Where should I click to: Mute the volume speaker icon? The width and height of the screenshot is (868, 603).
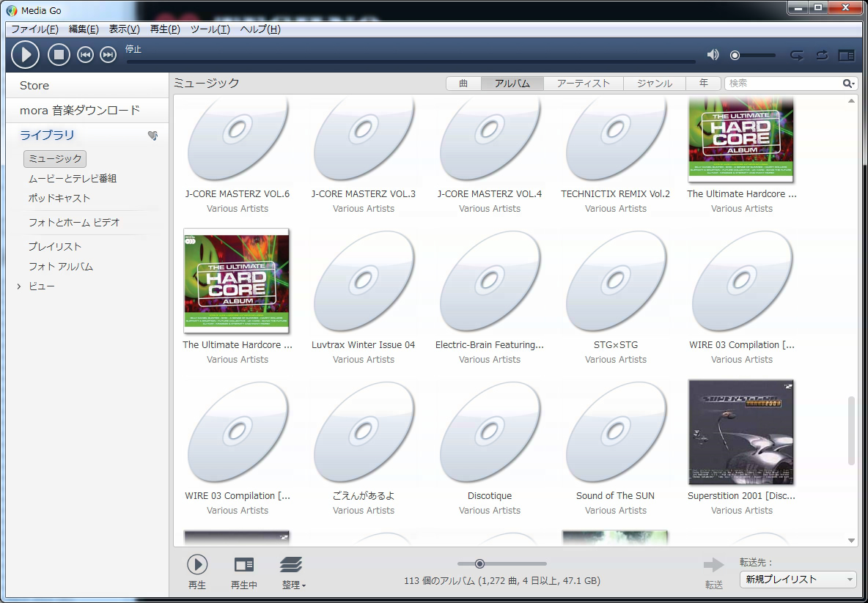(x=713, y=54)
